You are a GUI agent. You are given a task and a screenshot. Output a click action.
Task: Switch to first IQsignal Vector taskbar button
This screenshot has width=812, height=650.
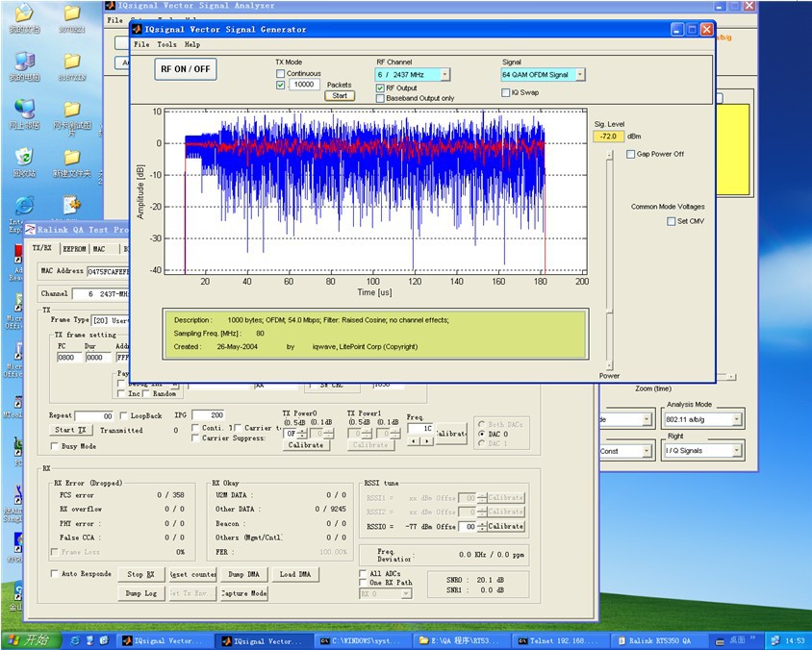[164, 640]
